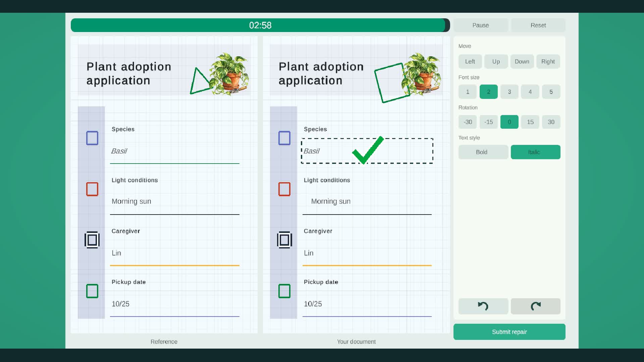Tick the green Pickup date checkbox in the reference
This screenshot has height=362, width=644.
tap(92, 291)
